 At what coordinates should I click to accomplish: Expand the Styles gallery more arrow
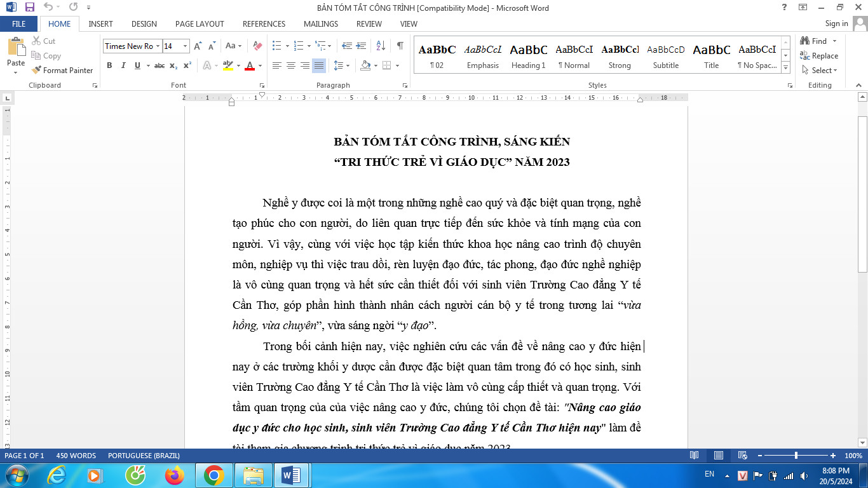coord(785,68)
